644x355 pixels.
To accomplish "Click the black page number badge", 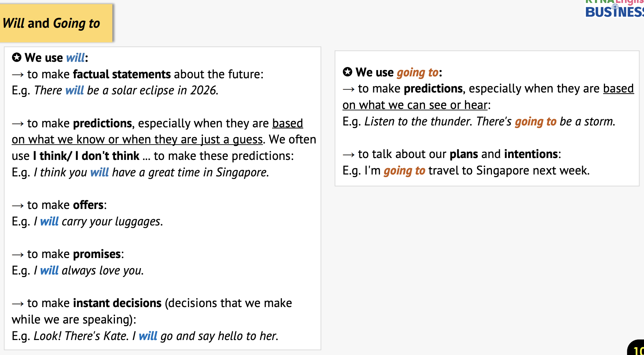I will pyautogui.click(x=637, y=348).
